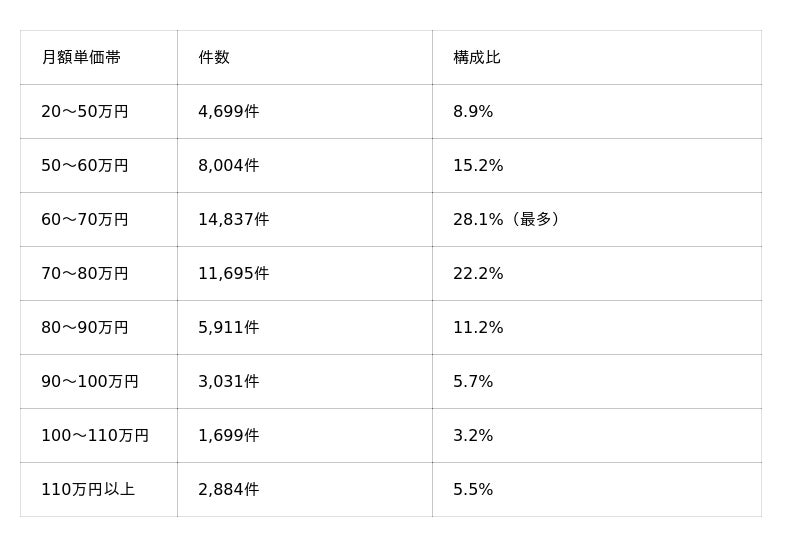Select the 20～50万円 row label

tap(85, 111)
